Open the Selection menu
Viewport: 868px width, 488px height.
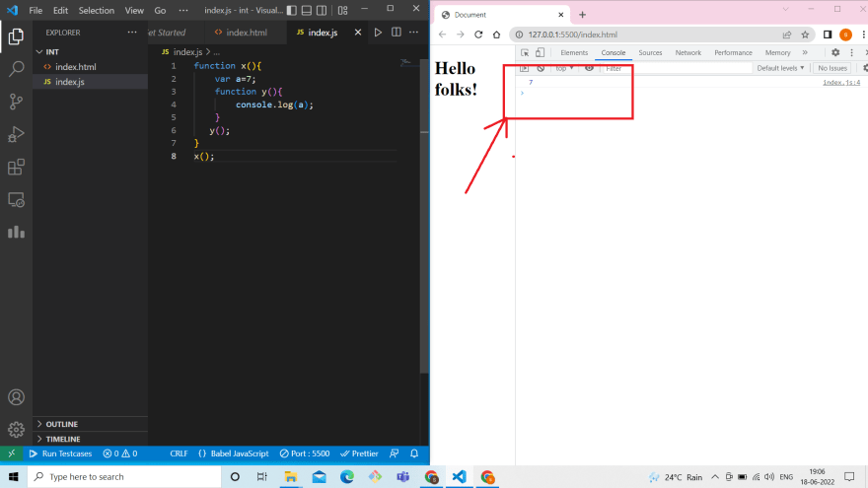click(97, 11)
